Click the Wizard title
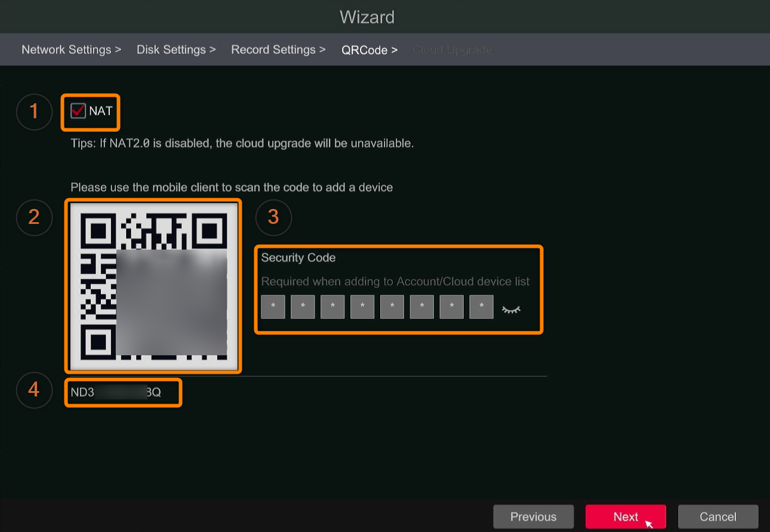This screenshot has height=532, width=770. coord(367,17)
